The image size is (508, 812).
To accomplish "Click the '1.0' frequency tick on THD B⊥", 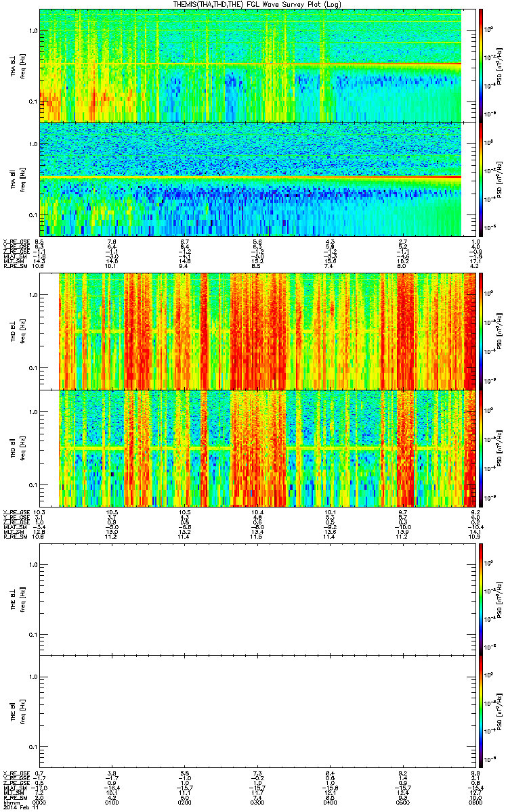I will (x=33, y=295).
